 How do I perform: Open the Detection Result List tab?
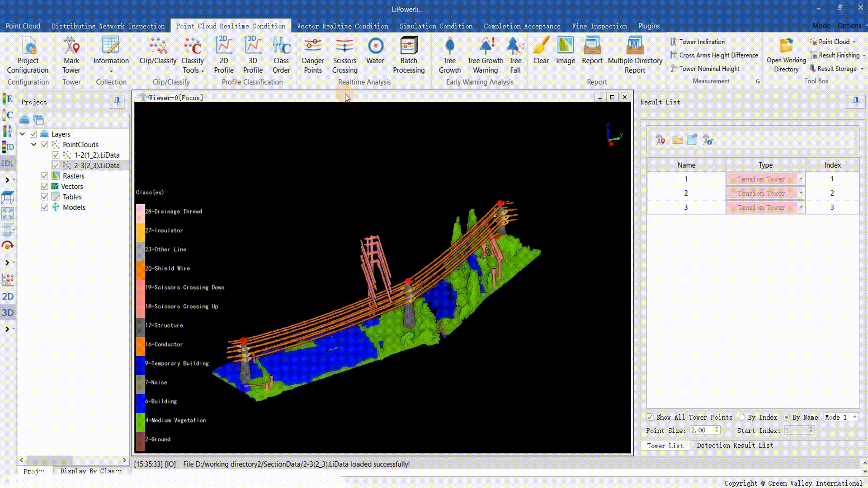[x=735, y=446]
